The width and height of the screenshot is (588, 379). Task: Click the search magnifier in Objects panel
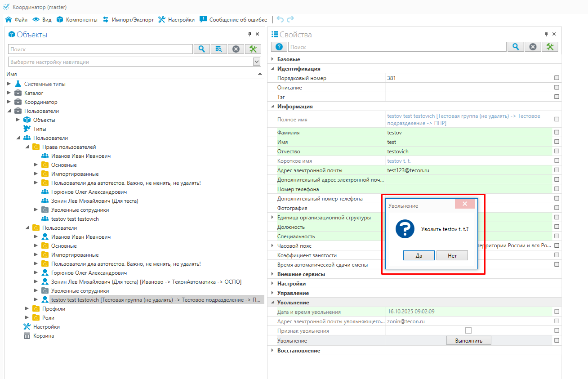[x=202, y=49]
